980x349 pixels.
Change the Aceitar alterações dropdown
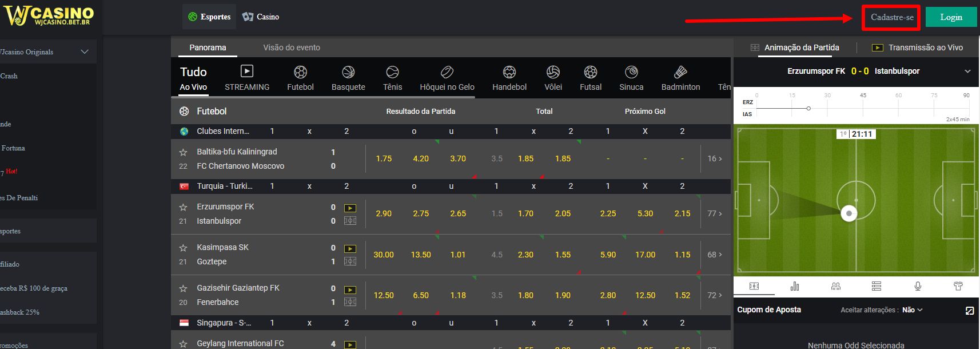(913, 310)
